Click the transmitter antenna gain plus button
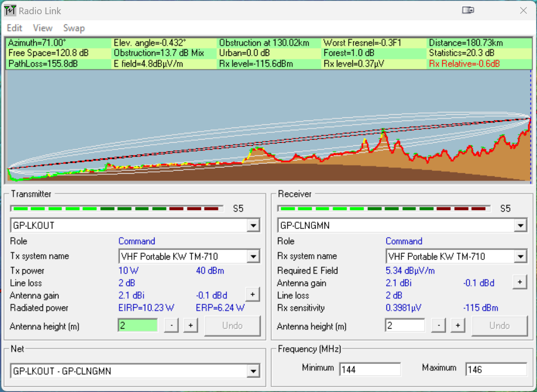 (x=252, y=294)
